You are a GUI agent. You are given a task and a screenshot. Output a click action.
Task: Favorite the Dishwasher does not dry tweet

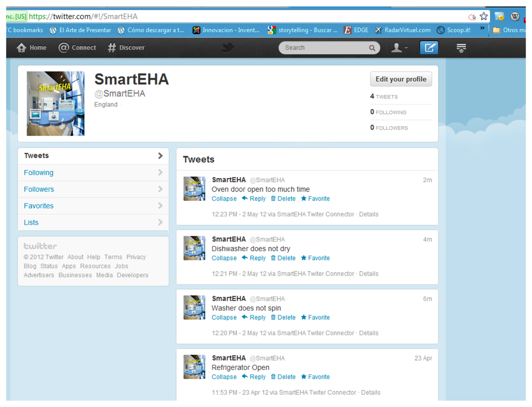point(315,258)
